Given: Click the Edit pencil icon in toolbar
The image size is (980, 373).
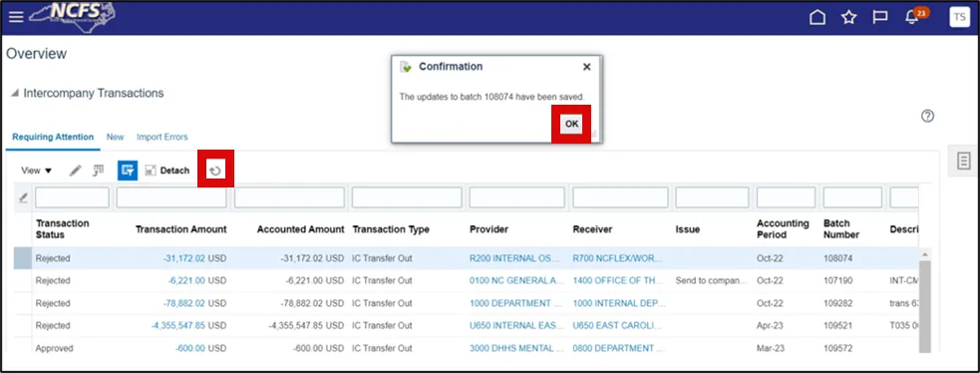Looking at the screenshot, I should (x=75, y=171).
